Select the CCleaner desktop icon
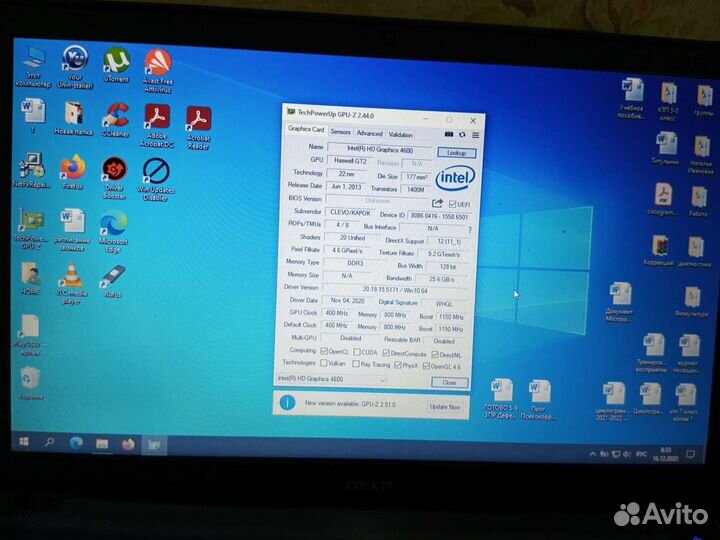The width and height of the screenshot is (720, 540). [x=116, y=118]
